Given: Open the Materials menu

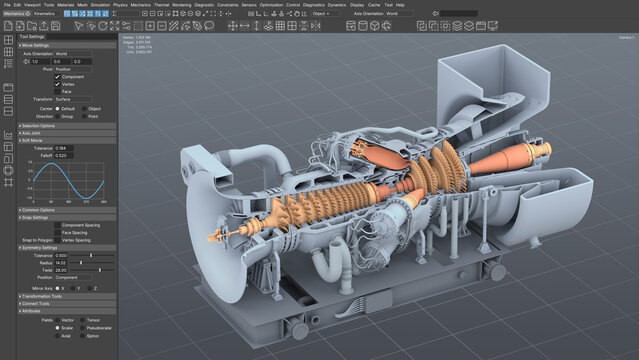Looking at the screenshot, I should click(x=66, y=5).
